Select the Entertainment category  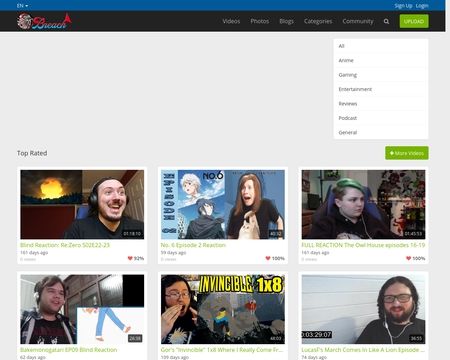click(381, 89)
